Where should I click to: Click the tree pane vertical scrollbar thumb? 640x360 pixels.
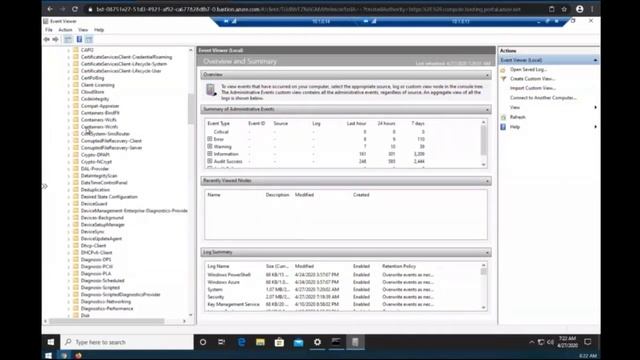pyautogui.click(x=191, y=109)
